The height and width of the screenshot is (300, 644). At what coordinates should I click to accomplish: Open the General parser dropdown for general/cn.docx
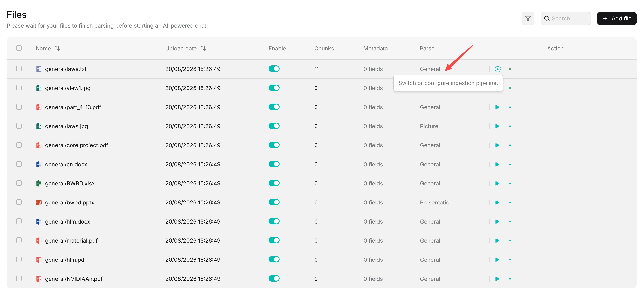click(x=430, y=164)
